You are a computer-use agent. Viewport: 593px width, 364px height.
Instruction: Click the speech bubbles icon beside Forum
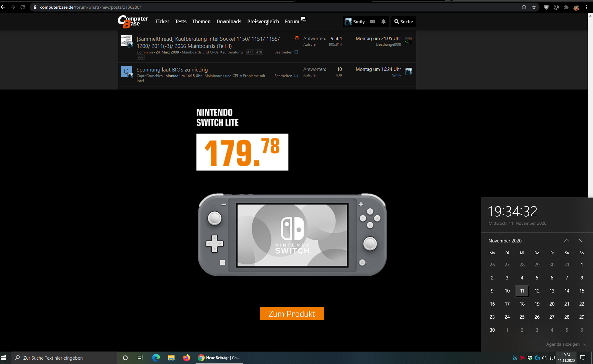point(303,19)
